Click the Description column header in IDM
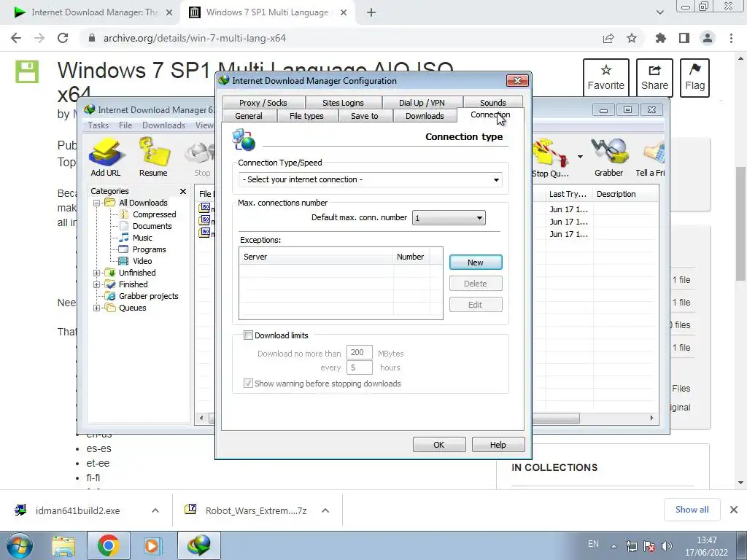This screenshot has height=560, width=747. (625, 194)
